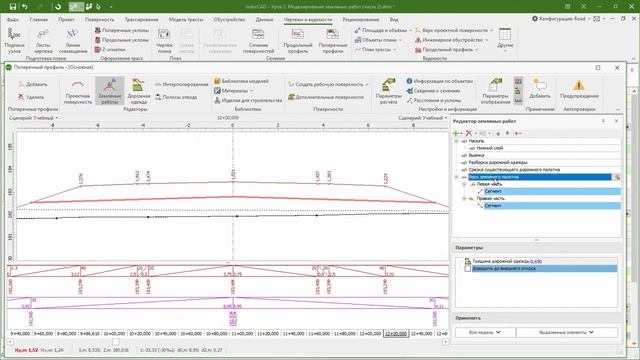The height and width of the screenshot is (360, 640).
Task: Toggle top display-mode button beside Параметры отображения
Action: [518, 81]
